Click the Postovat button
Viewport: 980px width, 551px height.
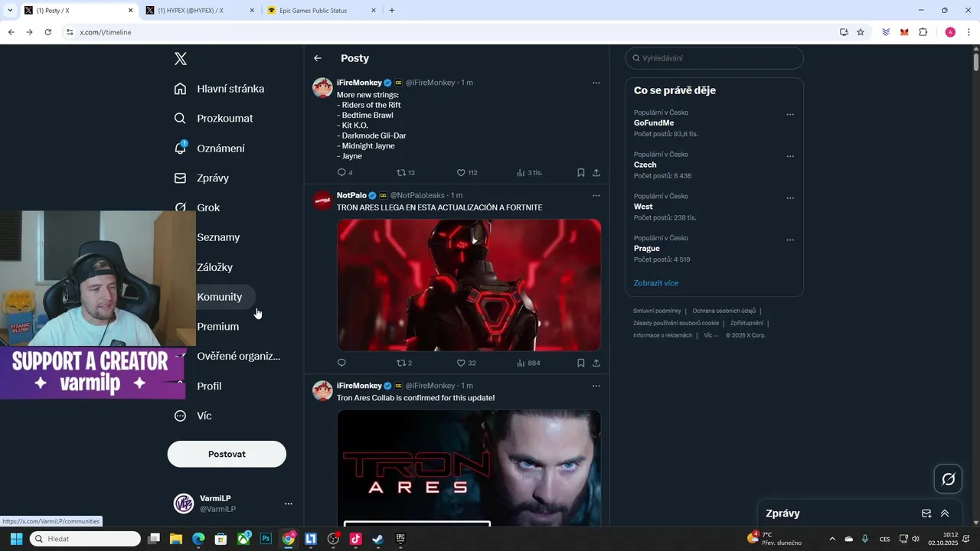point(227,454)
